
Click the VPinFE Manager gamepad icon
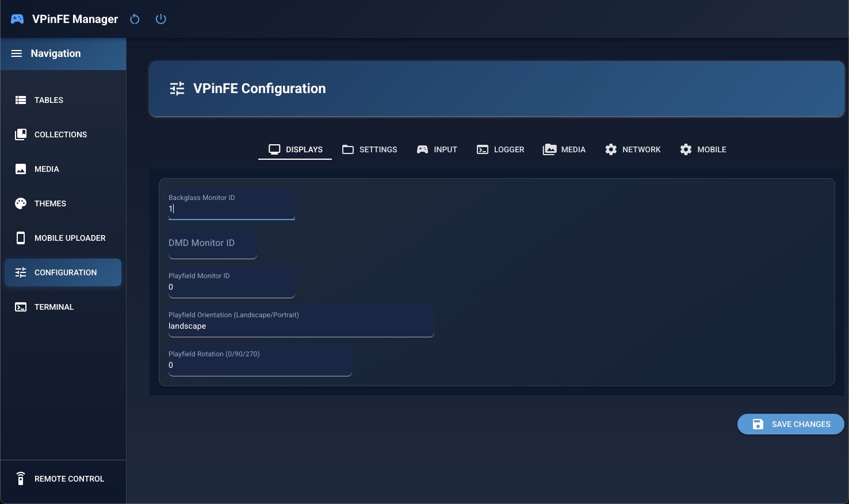[x=17, y=18]
